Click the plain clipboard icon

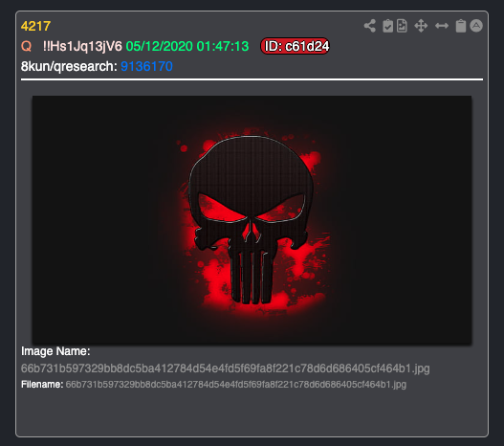tap(461, 26)
